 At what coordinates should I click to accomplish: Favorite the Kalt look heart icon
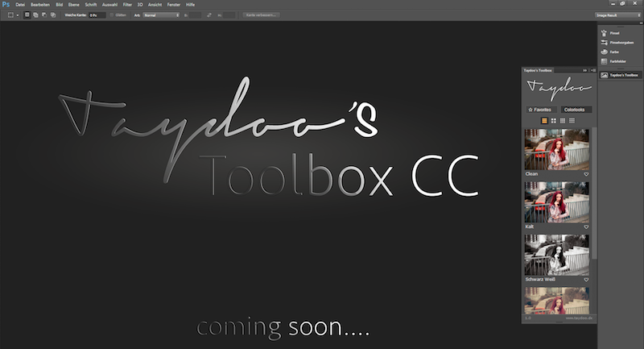click(586, 227)
